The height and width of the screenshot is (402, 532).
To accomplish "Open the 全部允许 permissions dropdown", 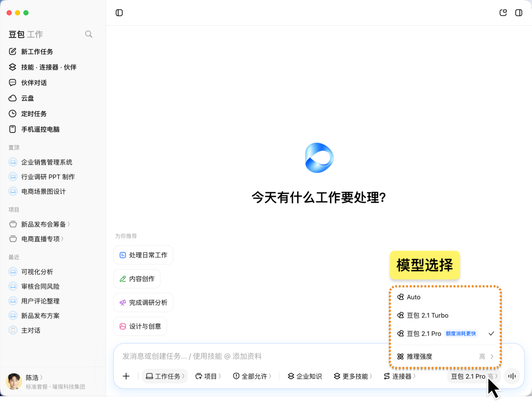I will coord(252,376).
